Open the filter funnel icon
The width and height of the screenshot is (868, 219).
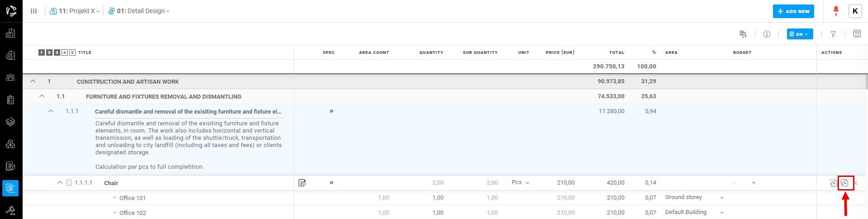(x=833, y=34)
